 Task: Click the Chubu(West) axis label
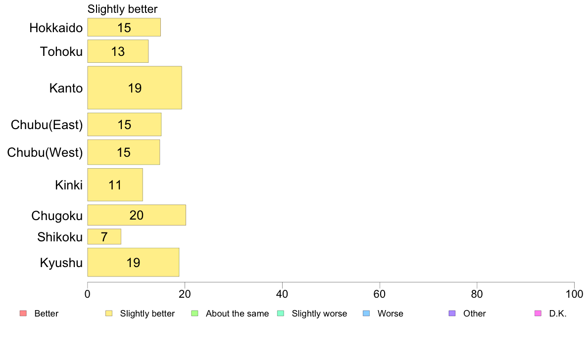tap(45, 152)
